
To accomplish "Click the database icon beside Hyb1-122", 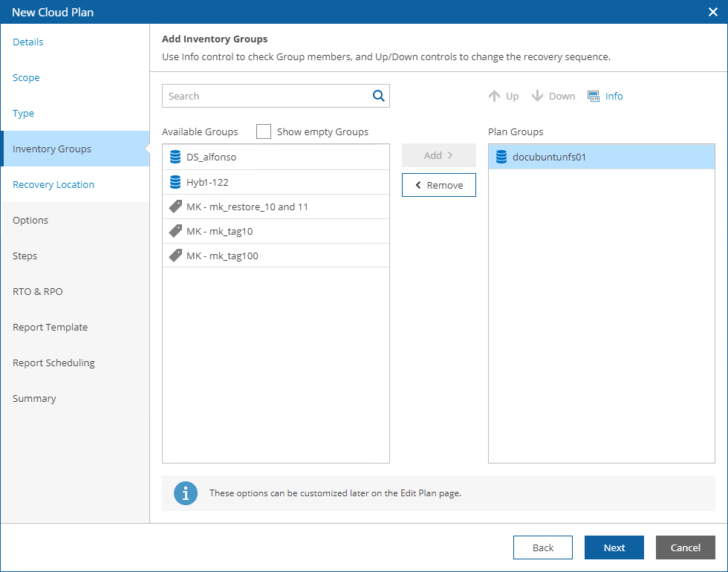I will point(176,181).
